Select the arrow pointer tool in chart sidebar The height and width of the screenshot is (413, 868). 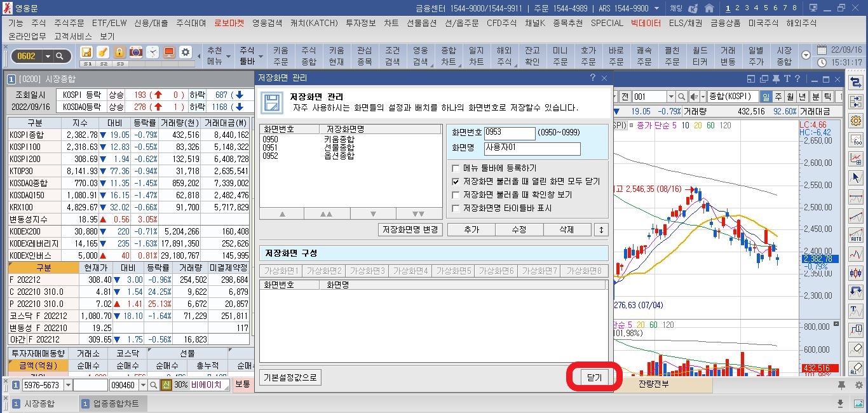coord(855,178)
